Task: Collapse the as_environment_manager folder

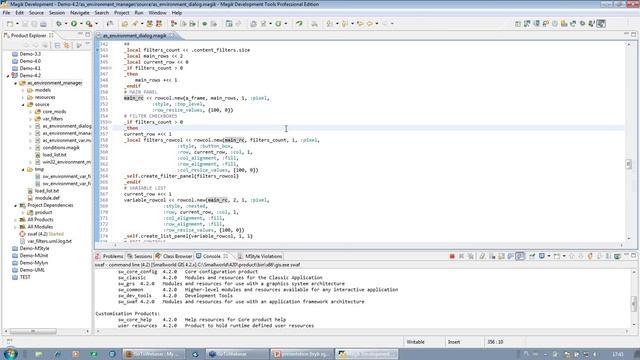Action: (x=16, y=83)
